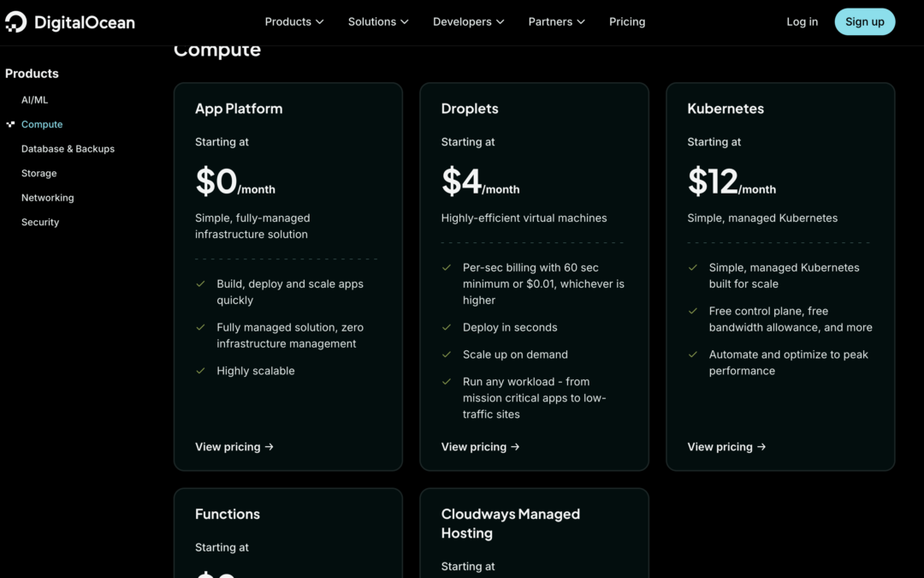The image size is (924, 578).
Task: Expand the Solutions dropdown menu
Action: coord(378,21)
